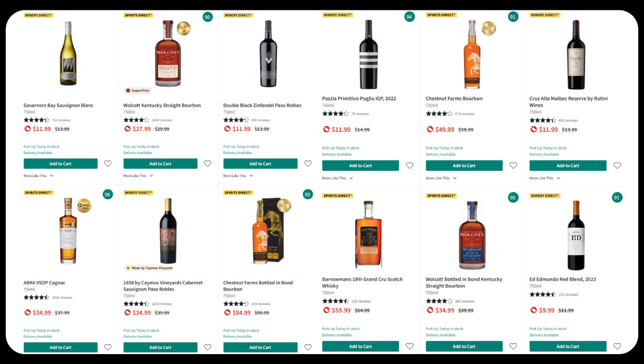Favorite Governors Bay Sauvignon Blanc with heart icon

(108, 164)
